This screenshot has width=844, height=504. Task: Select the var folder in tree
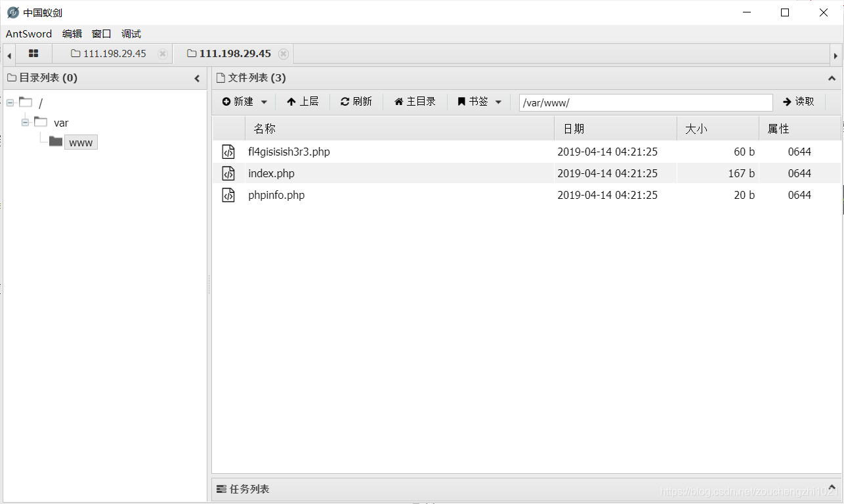pos(61,123)
